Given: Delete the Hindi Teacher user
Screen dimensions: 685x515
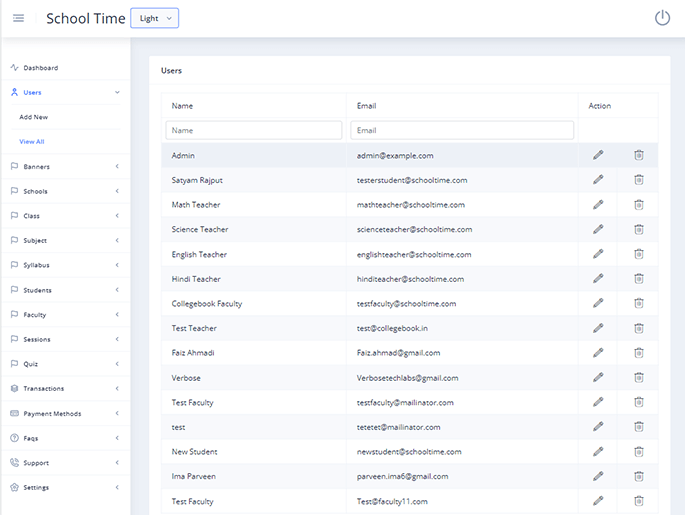Looking at the screenshot, I should pos(639,278).
